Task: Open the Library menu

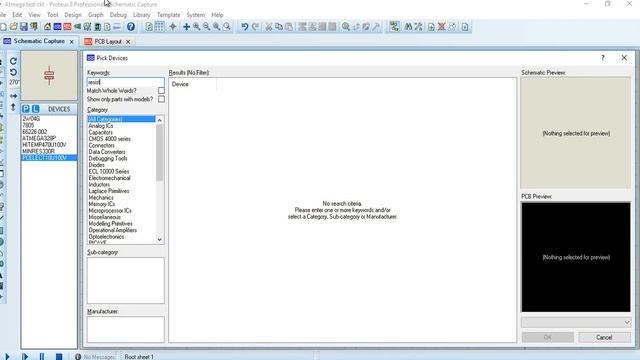Action: 142,15
